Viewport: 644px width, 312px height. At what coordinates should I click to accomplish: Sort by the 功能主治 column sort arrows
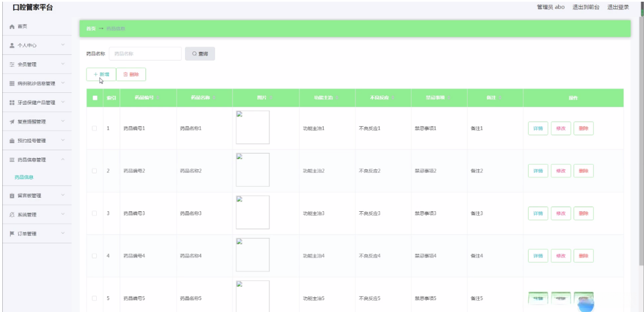click(x=337, y=98)
